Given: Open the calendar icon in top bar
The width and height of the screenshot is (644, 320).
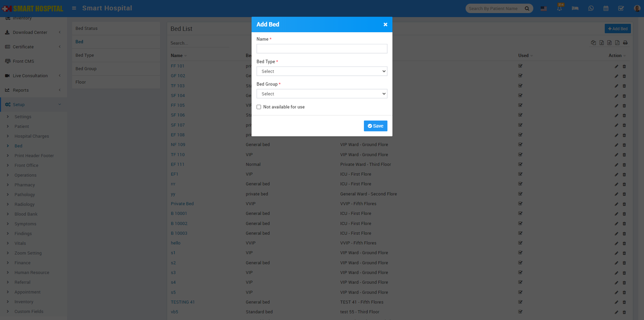Looking at the screenshot, I should coord(606,8).
